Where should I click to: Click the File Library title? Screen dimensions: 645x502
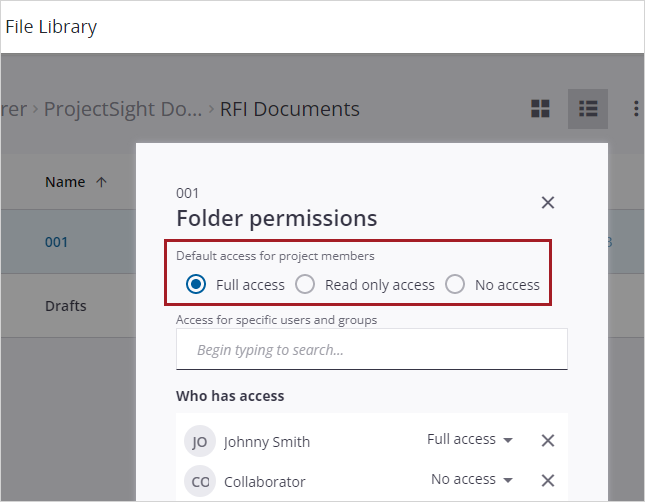[51, 27]
